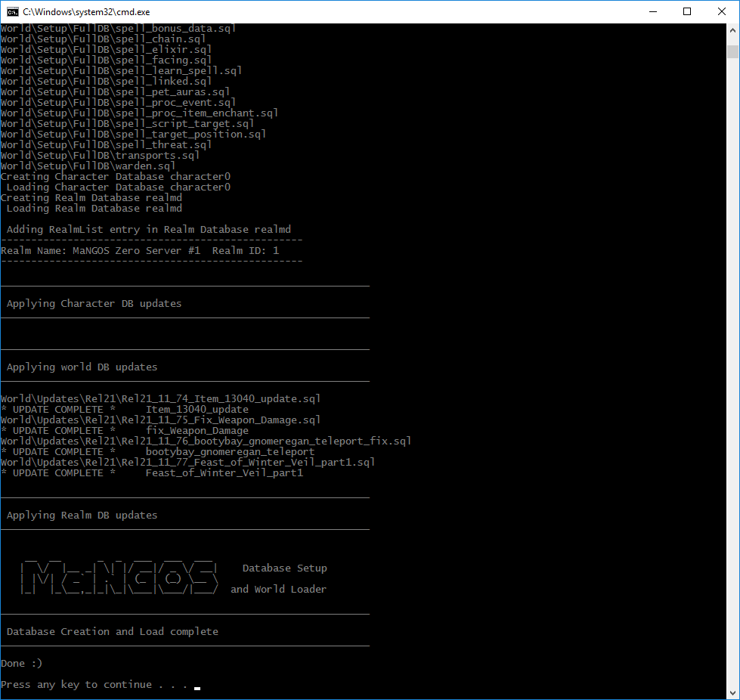Click the Rel21_11_75_Fix_Weapon_Damage.sql line

(x=160, y=420)
